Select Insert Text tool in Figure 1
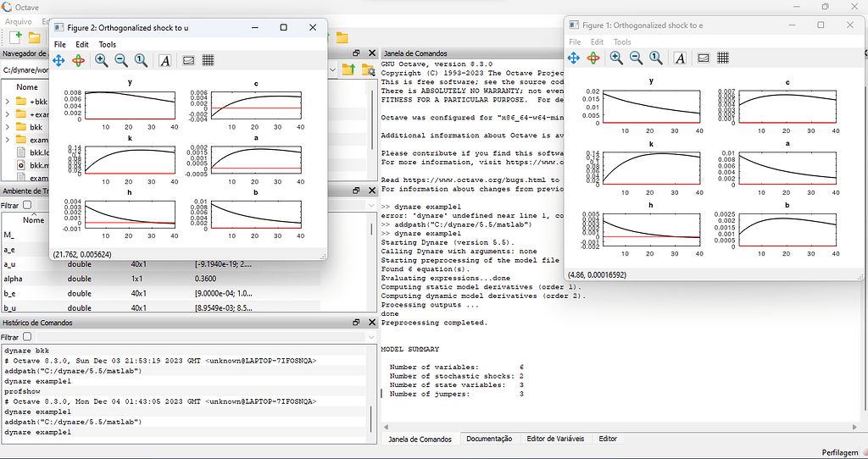Image resolution: width=868 pixels, height=459 pixels. 680,58
